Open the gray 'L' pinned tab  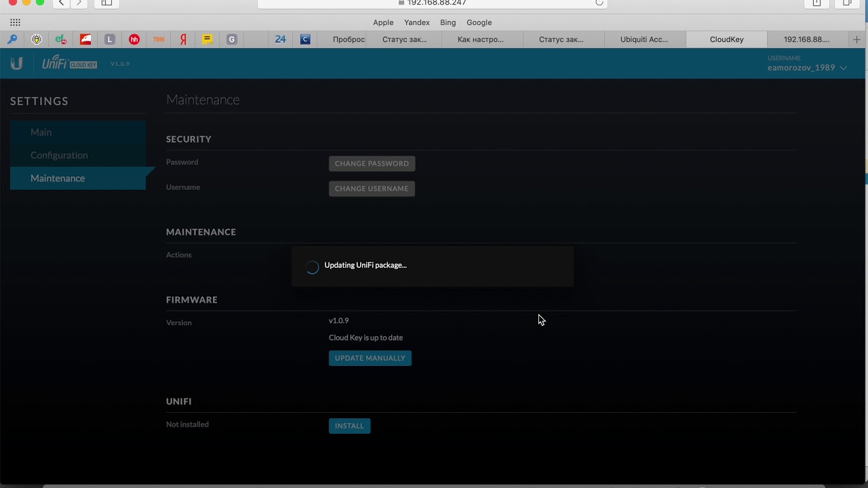(x=110, y=39)
